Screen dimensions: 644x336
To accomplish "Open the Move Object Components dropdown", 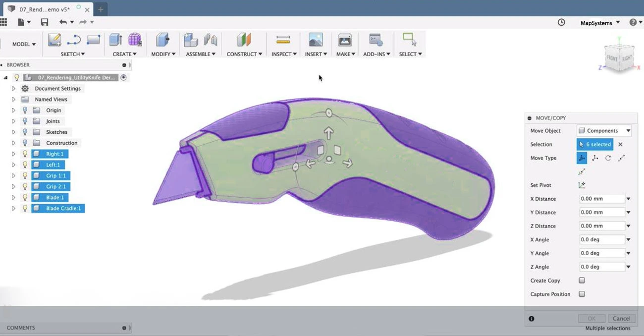I will pos(604,131).
